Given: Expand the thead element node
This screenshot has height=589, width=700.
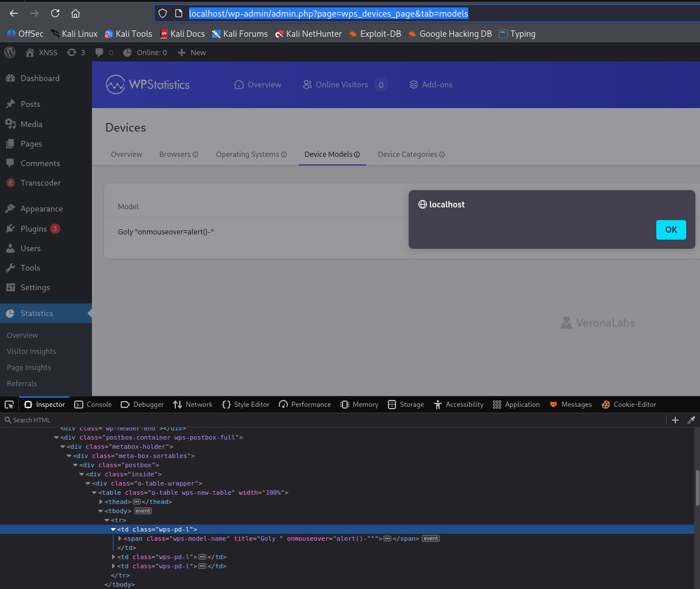Looking at the screenshot, I should (101, 502).
